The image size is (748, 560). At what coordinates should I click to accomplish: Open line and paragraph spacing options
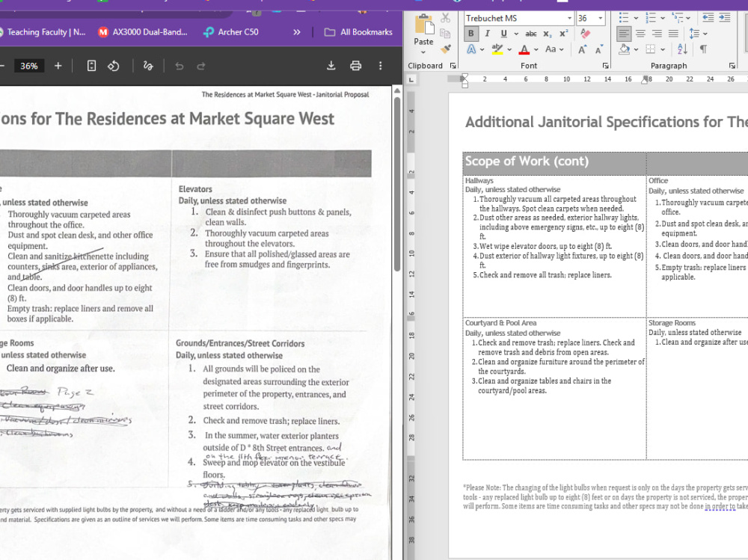tap(698, 34)
